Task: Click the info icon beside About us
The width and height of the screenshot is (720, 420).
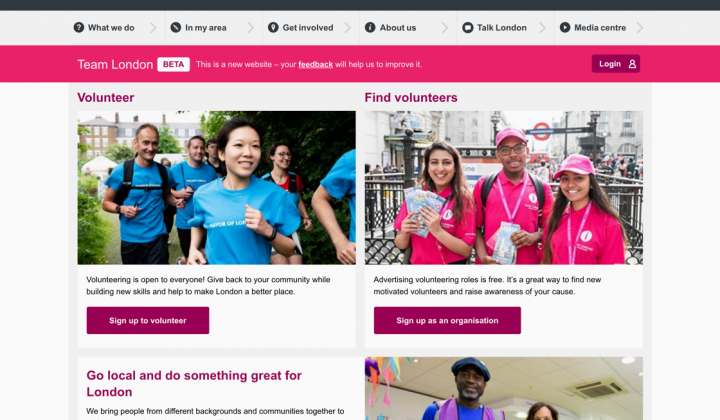Action: [370, 28]
